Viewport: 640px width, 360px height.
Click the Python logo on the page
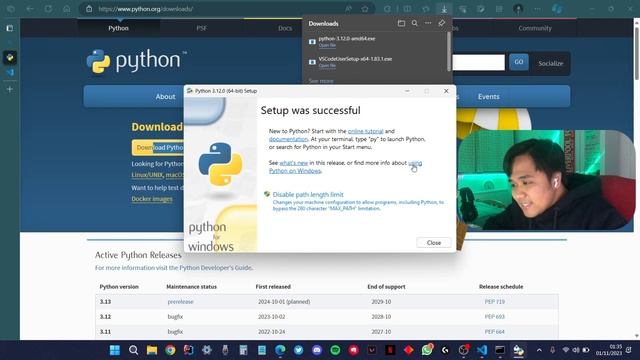(136, 61)
